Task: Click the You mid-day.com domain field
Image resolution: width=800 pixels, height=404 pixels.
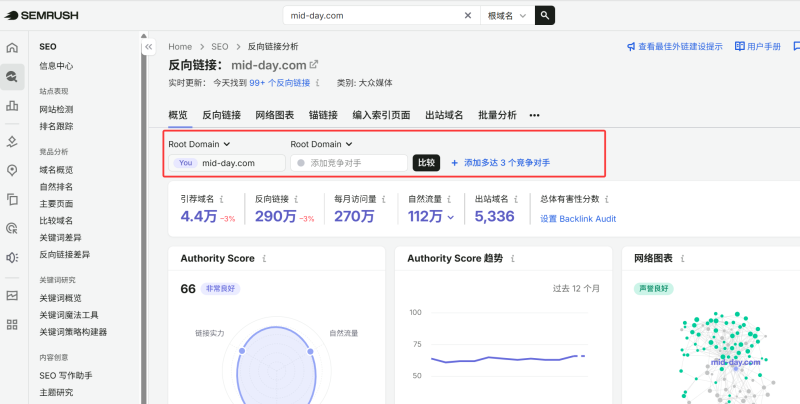Action: [227, 163]
